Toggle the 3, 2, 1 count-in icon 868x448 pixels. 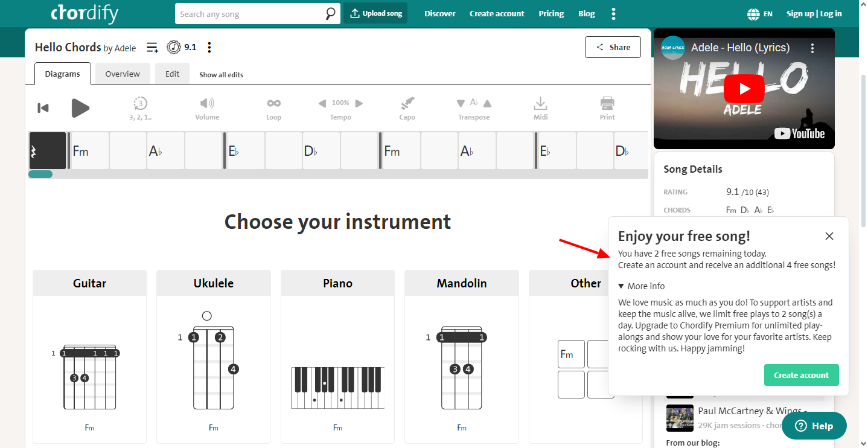pos(140,103)
